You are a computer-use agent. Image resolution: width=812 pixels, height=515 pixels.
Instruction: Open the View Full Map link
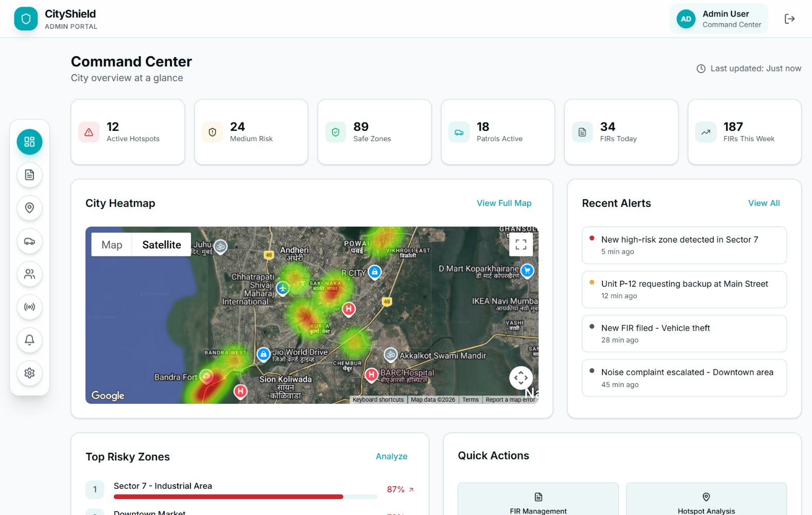[x=504, y=203]
